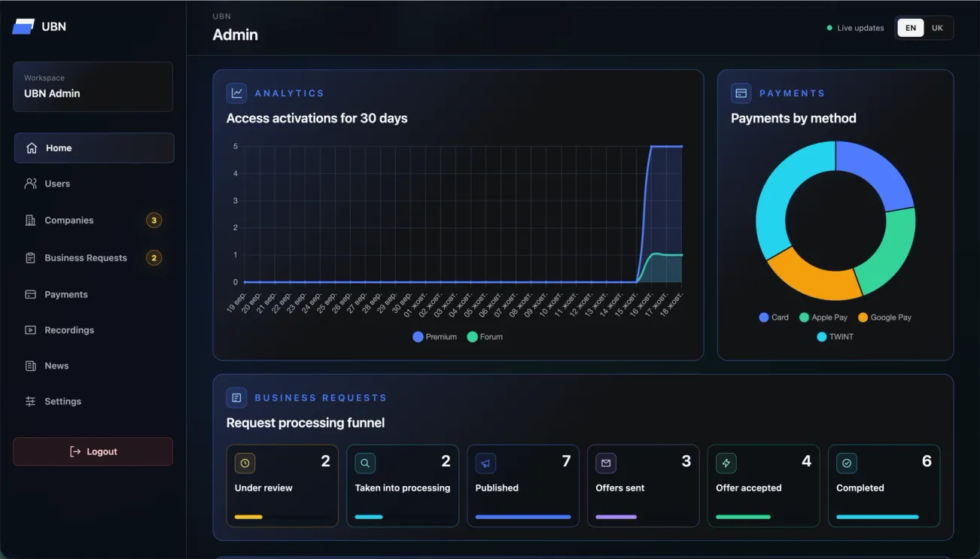Switch language to EN

coord(911,28)
